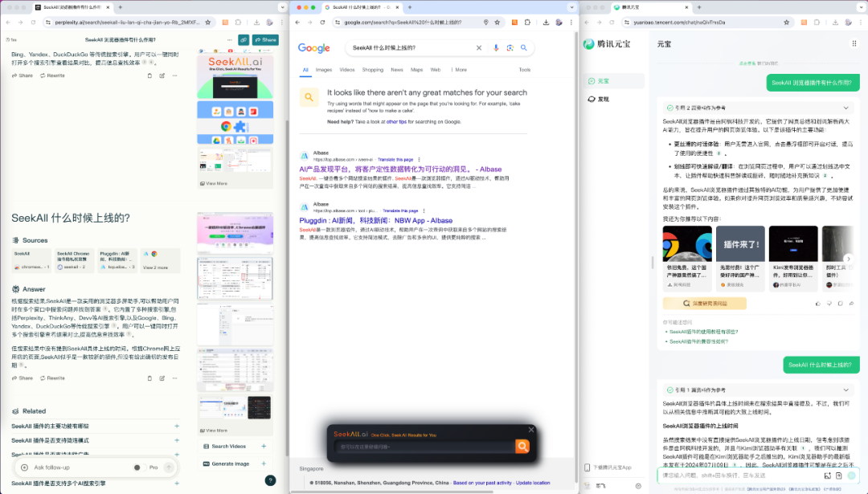Click the link icon beside Perplexity's Share button

click(x=244, y=40)
